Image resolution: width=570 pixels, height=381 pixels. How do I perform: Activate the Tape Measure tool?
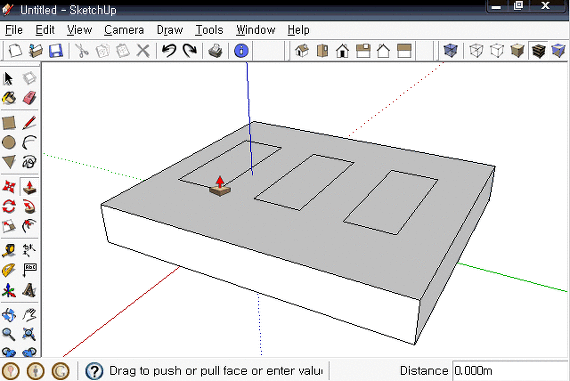tap(9, 251)
